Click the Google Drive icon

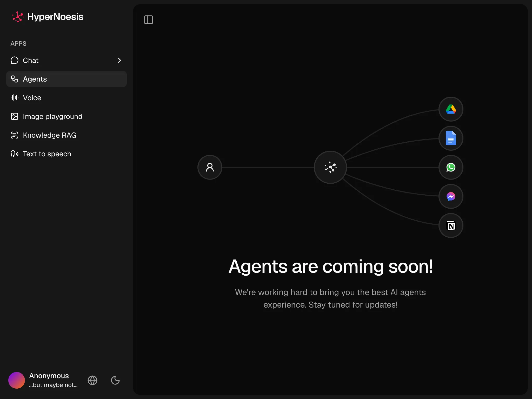pos(451,109)
